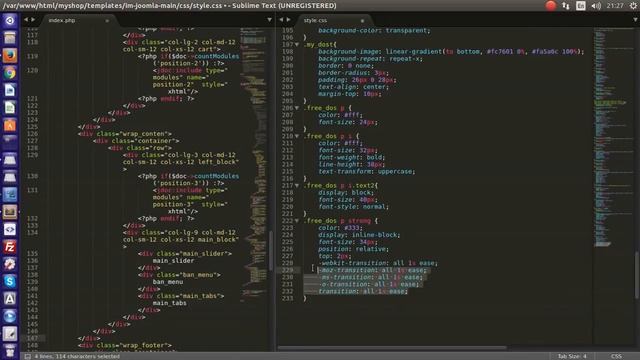Launch Firefox from the dock
The image size is (640, 360).
point(9,55)
